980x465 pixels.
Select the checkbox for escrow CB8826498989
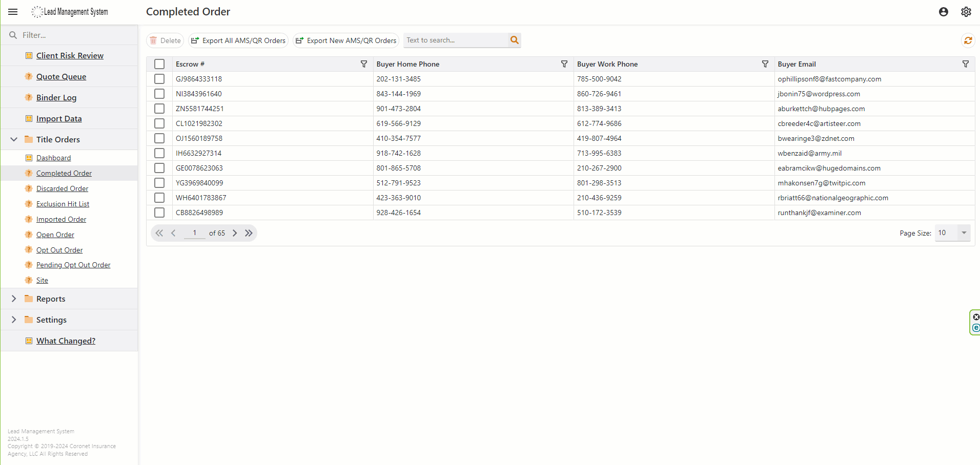159,213
